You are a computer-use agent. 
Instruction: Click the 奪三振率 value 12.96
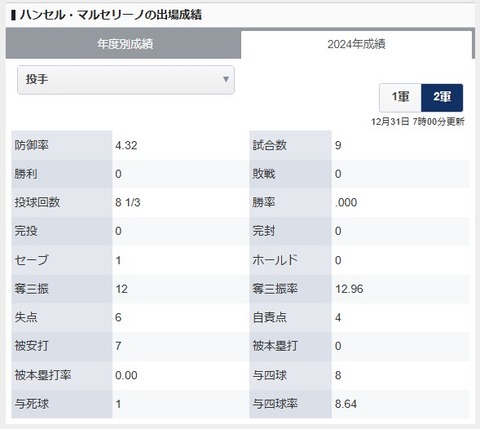pos(349,289)
